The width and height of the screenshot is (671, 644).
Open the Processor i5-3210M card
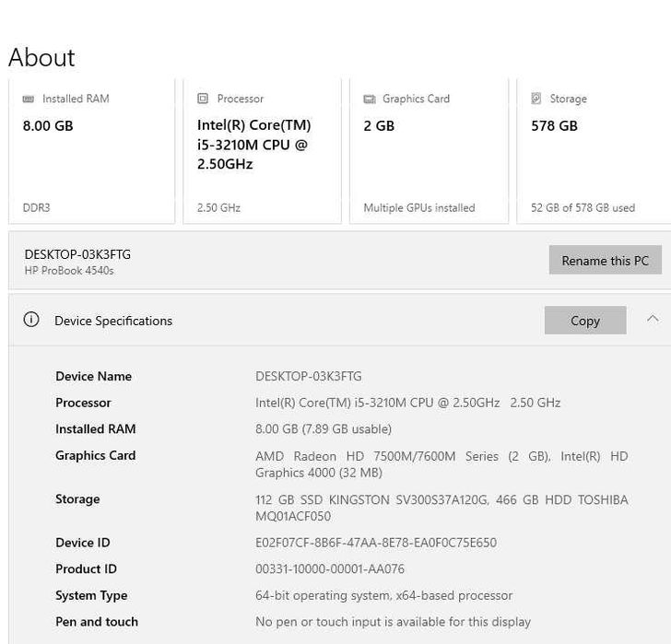tap(262, 151)
